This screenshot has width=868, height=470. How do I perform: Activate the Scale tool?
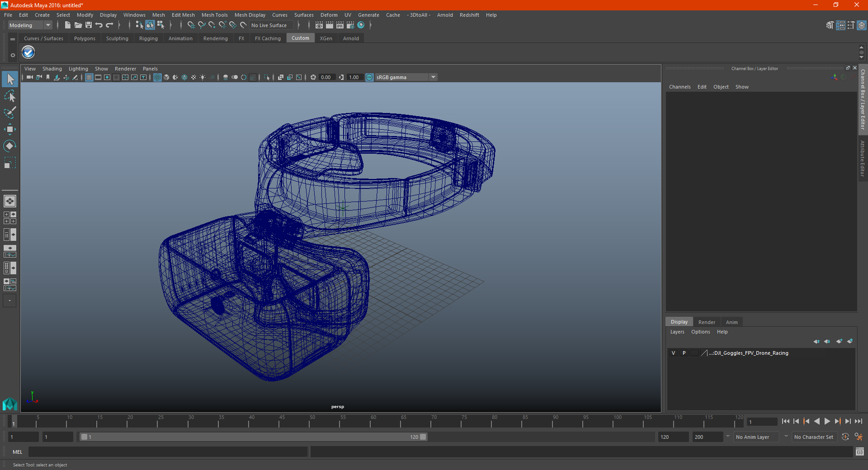coord(10,162)
